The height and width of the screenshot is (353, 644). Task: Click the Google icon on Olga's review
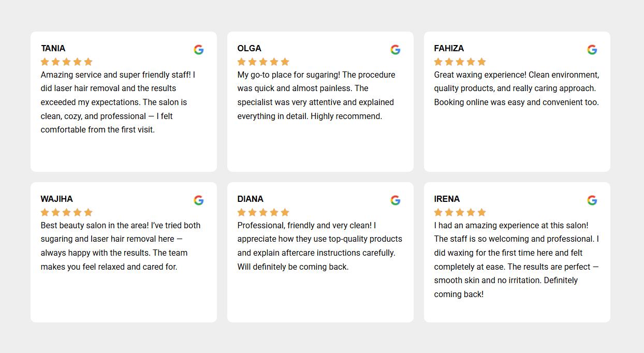pyautogui.click(x=396, y=50)
